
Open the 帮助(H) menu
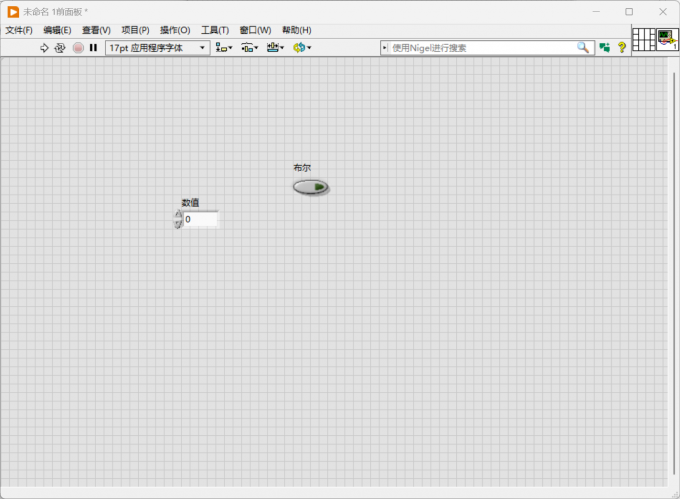tap(297, 30)
